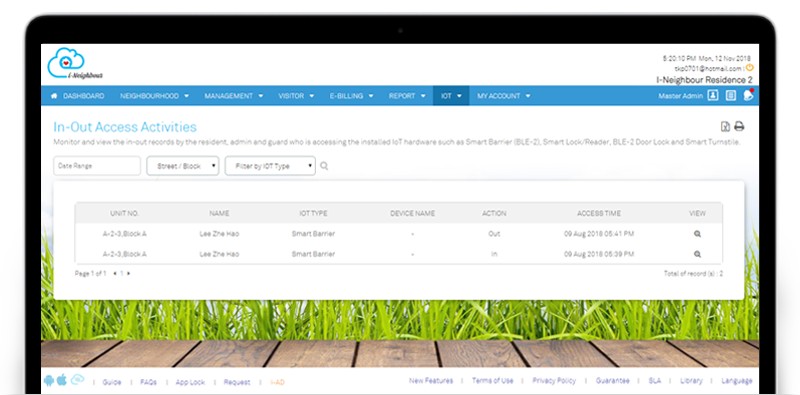Open the App Lock footer link
800x395 pixels.
pyautogui.click(x=190, y=382)
